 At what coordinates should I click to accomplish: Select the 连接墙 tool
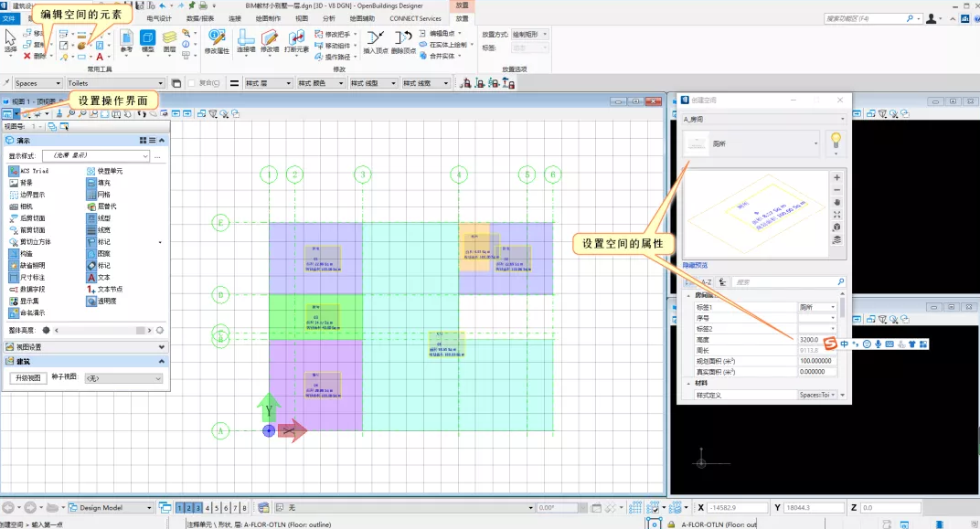(246, 42)
